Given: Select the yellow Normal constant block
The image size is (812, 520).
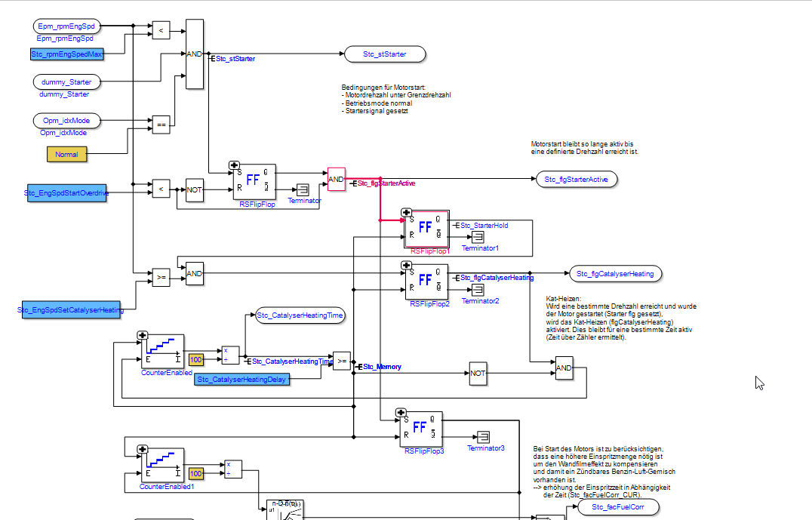Looking at the screenshot, I should tap(67, 154).
